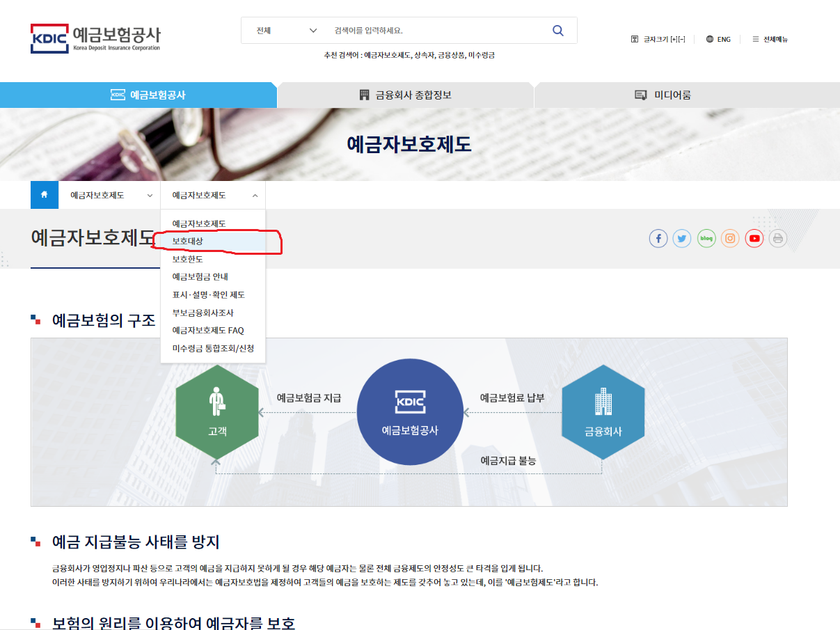
Task: Select the 금융회사 종합정보 tab
Action: [x=406, y=95]
